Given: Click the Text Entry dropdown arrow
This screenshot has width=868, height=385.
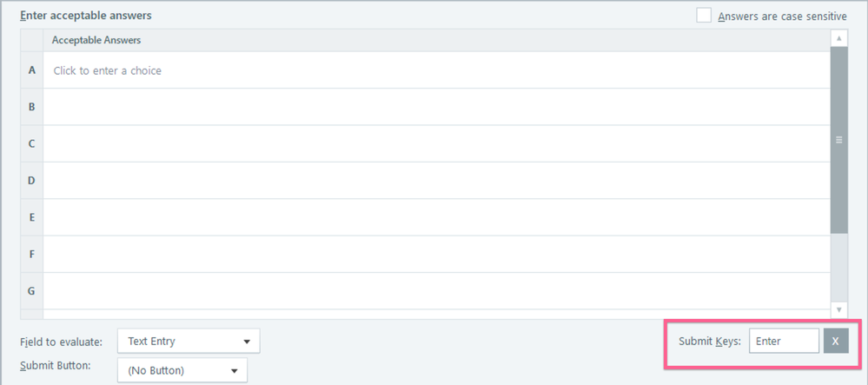Looking at the screenshot, I should point(247,342).
